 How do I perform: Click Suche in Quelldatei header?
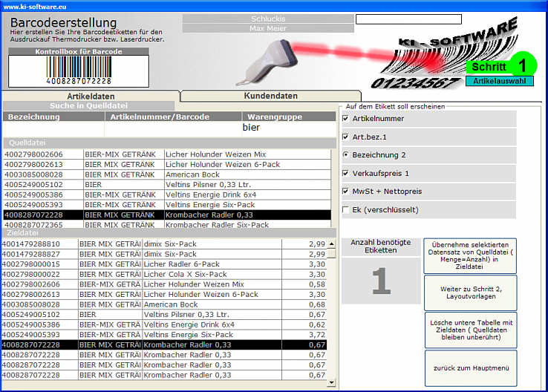[89, 106]
